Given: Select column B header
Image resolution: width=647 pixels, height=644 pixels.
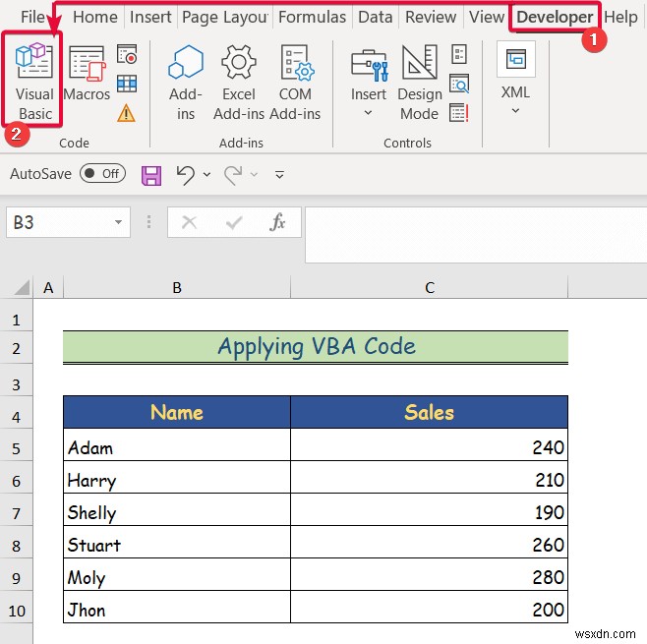Looking at the screenshot, I should 177,287.
